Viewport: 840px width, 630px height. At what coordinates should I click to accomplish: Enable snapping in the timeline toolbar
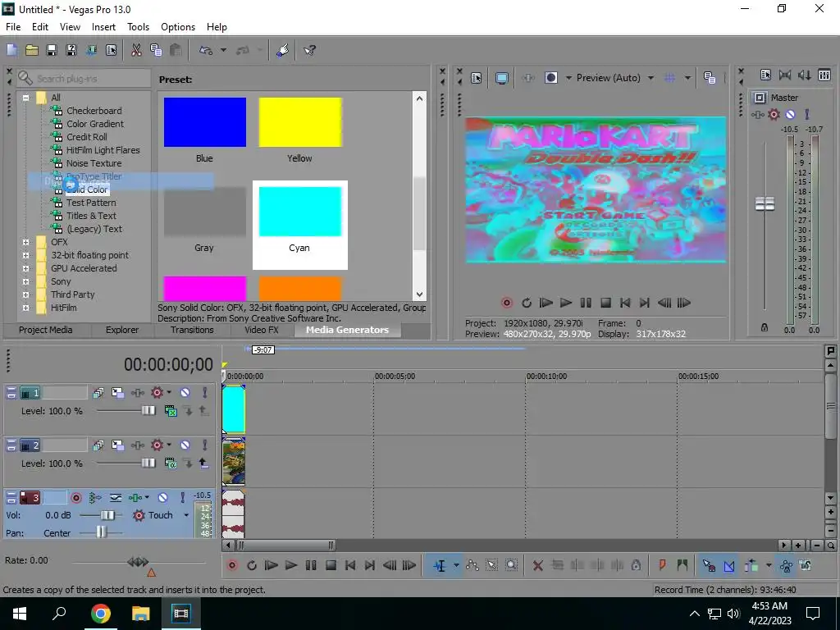(x=708, y=565)
